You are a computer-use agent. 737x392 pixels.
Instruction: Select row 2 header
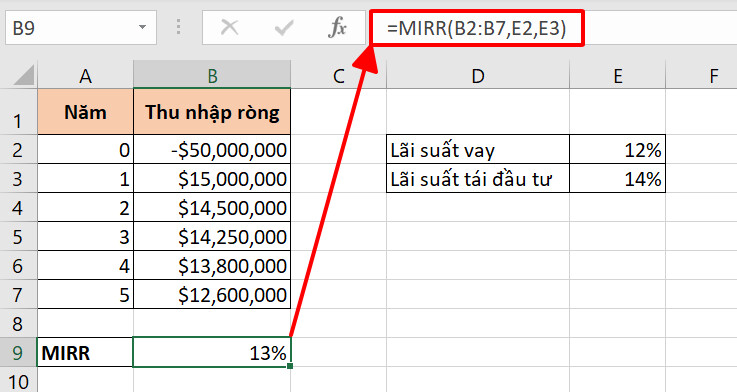[18, 150]
